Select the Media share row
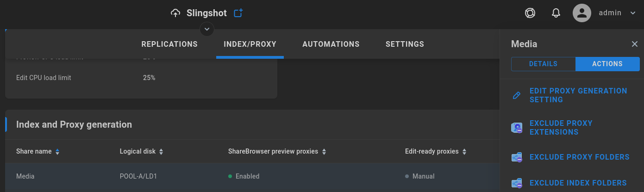 (252, 176)
